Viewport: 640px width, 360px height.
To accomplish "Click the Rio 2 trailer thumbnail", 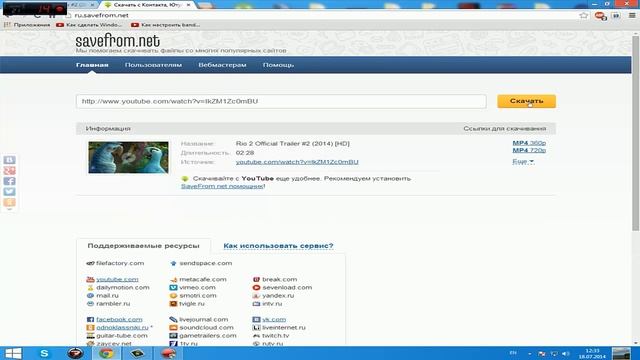I will click(128, 158).
